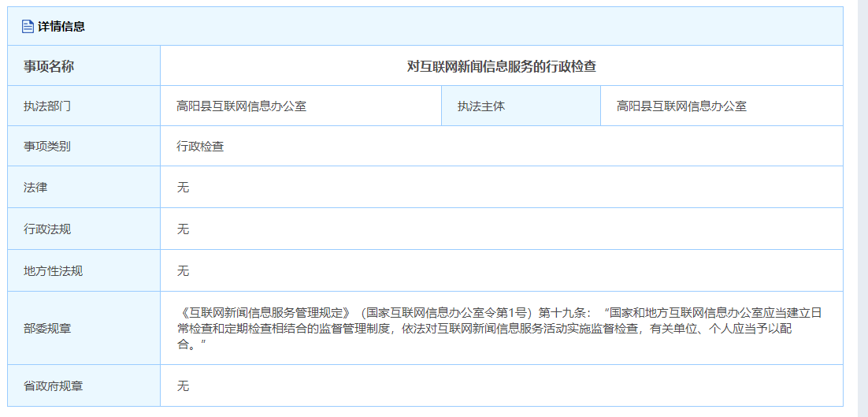Click the title 对互联网新闻信息服务的行政检查
This screenshot has width=868, height=417.
click(x=501, y=66)
